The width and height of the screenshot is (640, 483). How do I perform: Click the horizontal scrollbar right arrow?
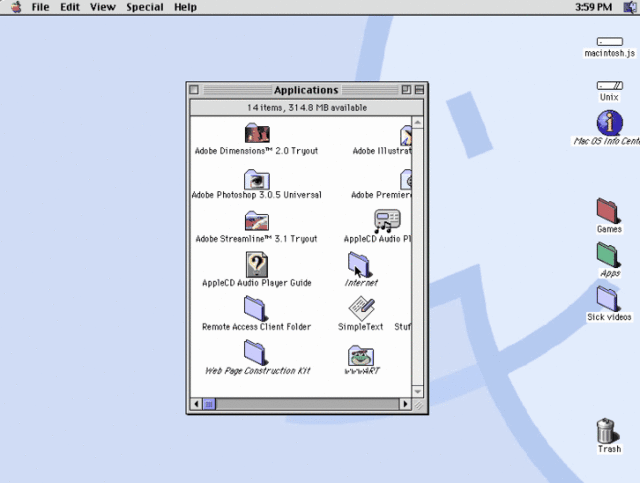pos(405,404)
